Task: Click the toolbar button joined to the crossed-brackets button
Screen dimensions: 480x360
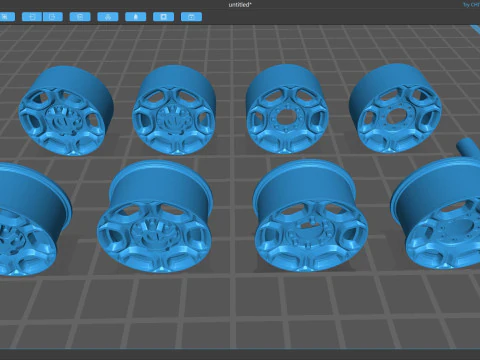Action: tap(53, 17)
